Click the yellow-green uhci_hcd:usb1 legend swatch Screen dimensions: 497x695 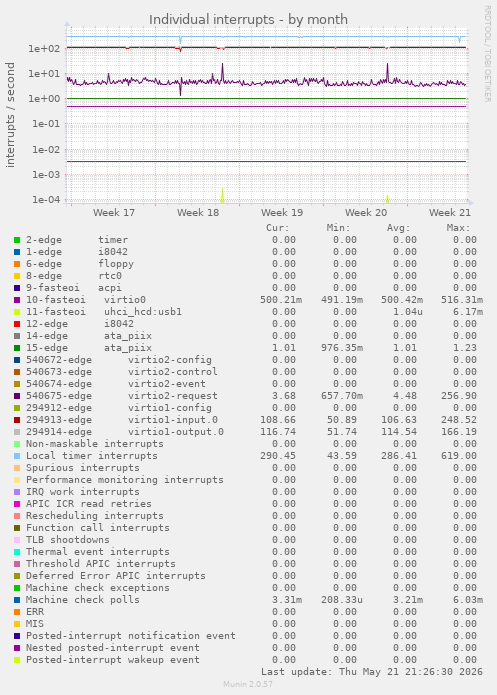tap(17, 312)
